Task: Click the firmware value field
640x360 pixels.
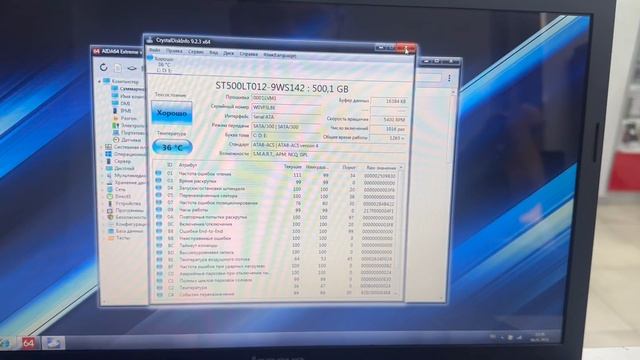Action: tap(286, 98)
